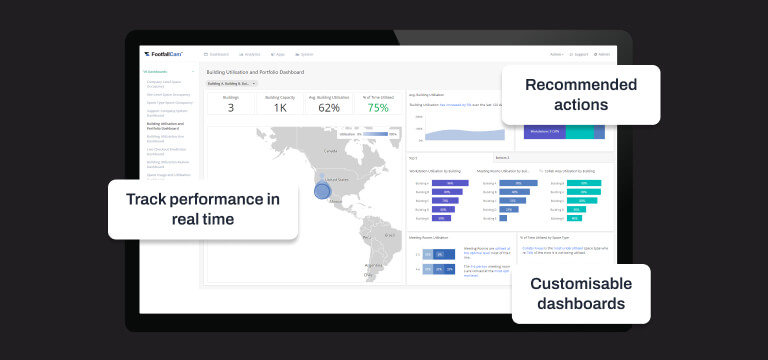
Task: Select Building Utilisation and Portfolio Dashboard item
Action: 166,126
